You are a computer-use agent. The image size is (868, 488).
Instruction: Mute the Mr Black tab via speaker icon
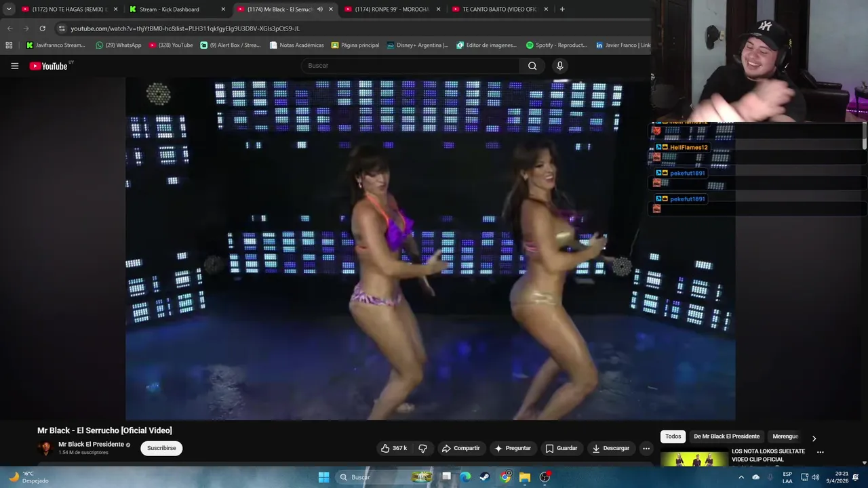coord(320,9)
